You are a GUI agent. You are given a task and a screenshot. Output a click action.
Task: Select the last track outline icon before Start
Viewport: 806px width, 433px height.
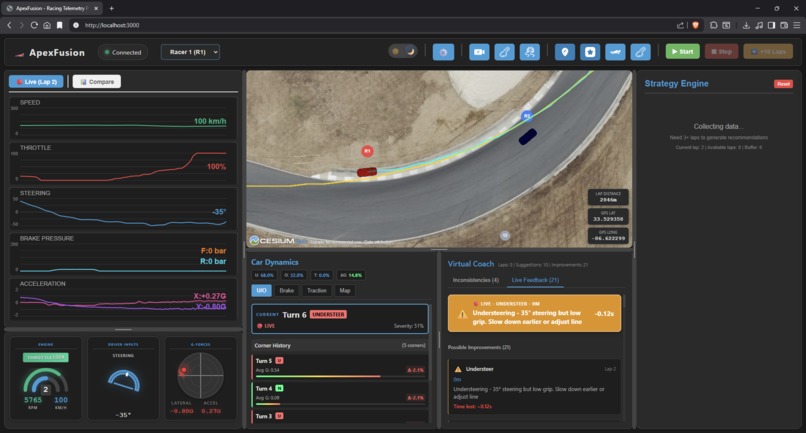click(640, 52)
